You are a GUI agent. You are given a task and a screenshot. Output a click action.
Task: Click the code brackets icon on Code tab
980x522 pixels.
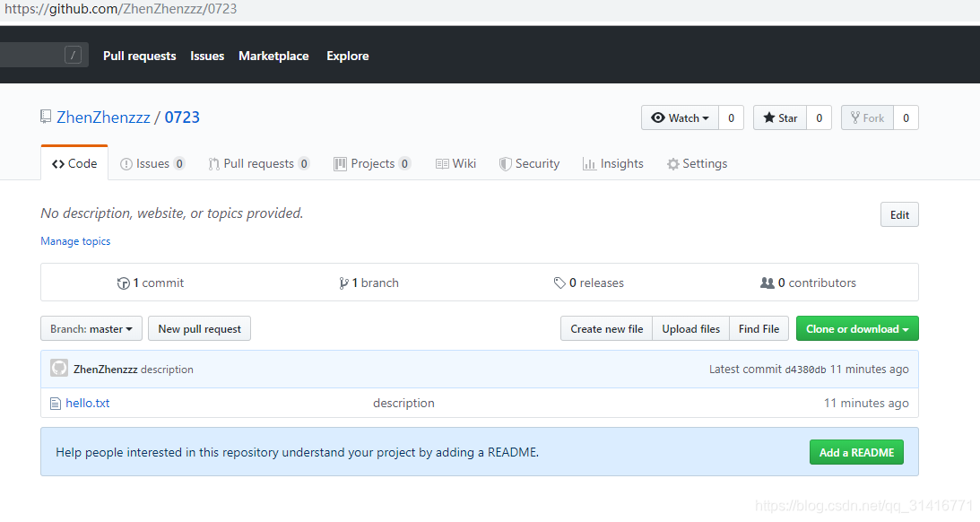[x=58, y=164]
